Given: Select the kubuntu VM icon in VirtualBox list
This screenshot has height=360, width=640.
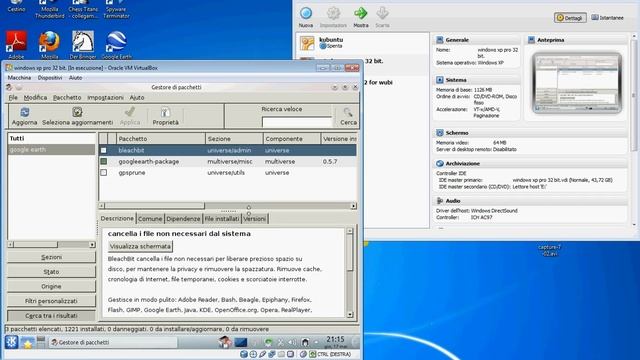Looking at the screenshot, I should 307,43.
